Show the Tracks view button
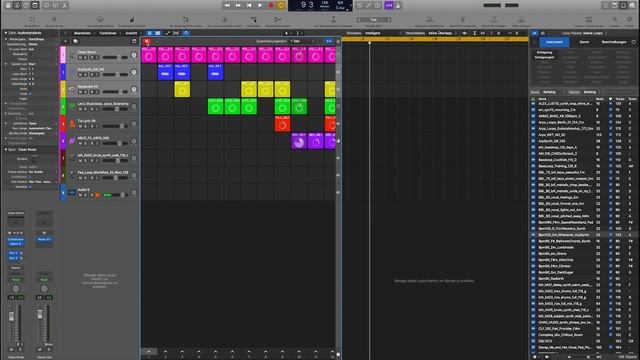Screen dimensions: 640x360 [158, 33]
